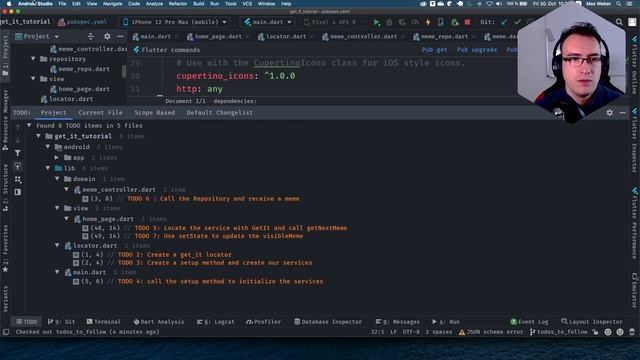640x360 pixels.
Task: Open the Resource Manager side tab
Action: pyautogui.click(x=5, y=120)
